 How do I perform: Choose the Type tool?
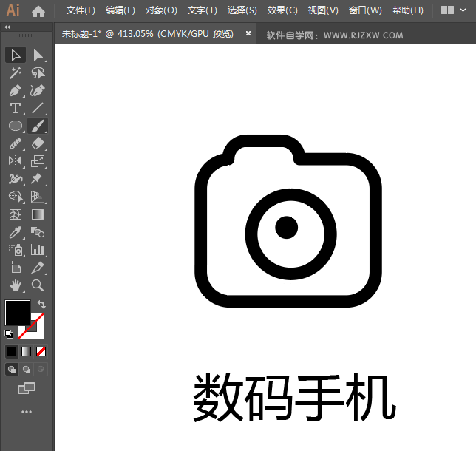[x=15, y=108]
